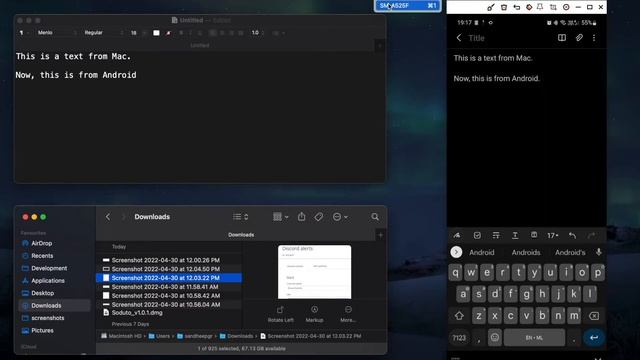Tap the backspace key on the keyboard
The width and height of the screenshot is (640, 360).
coord(594,316)
